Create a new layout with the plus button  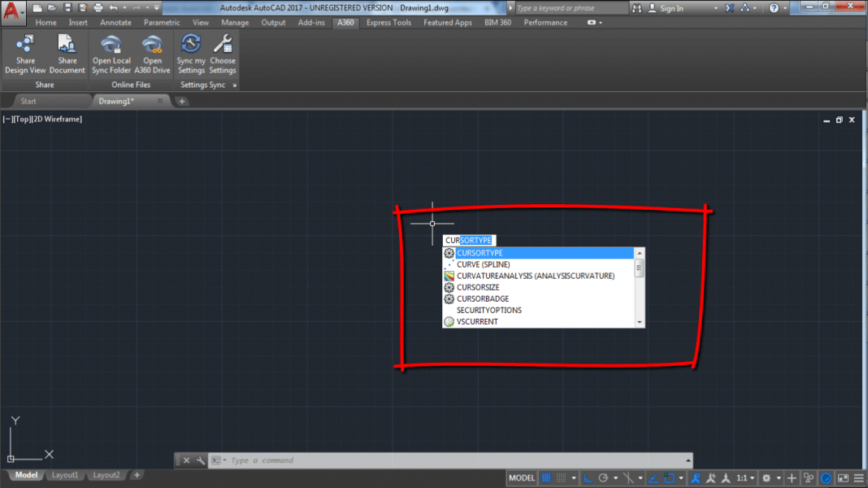coord(137,474)
